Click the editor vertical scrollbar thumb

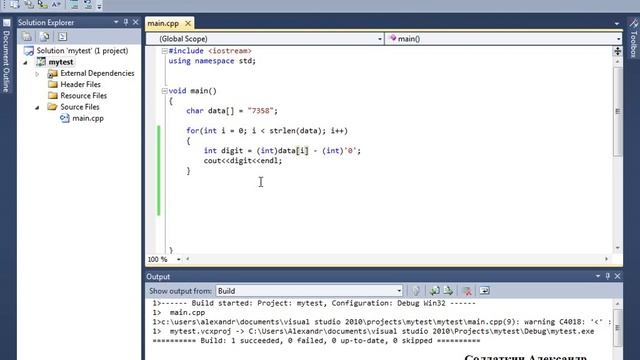pyautogui.click(x=618, y=111)
